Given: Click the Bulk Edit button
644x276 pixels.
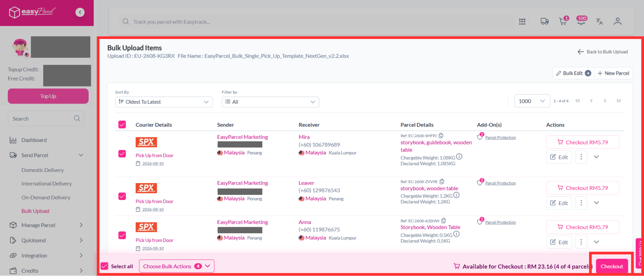Looking at the screenshot, I should [x=574, y=73].
